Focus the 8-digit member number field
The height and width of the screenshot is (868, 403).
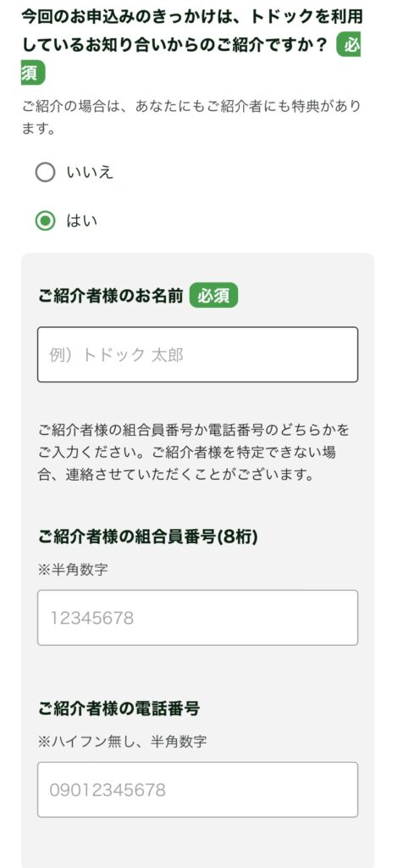(197, 617)
